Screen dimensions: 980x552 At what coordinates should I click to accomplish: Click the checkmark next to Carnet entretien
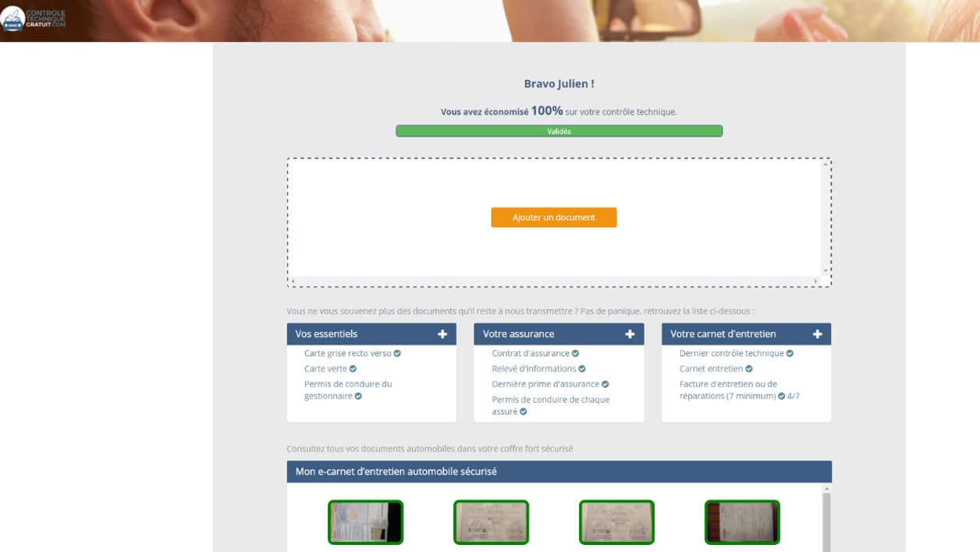point(749,369)
